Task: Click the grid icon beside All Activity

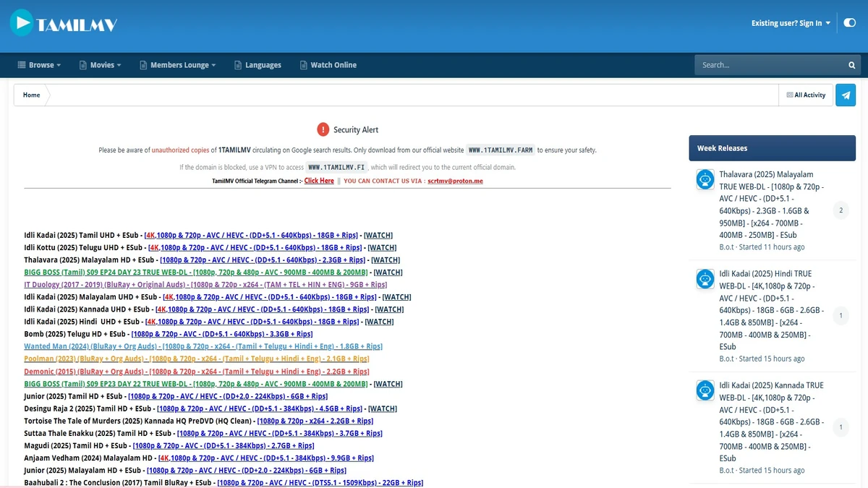Action: [790, 95]
